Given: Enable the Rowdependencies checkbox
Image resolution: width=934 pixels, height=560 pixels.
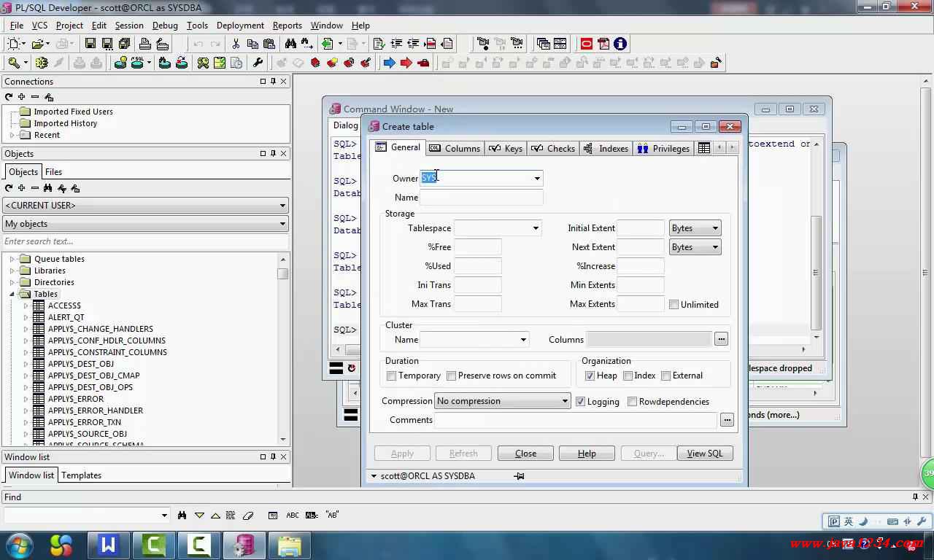Looking at the screenshot, I should [x=633, y=402].
